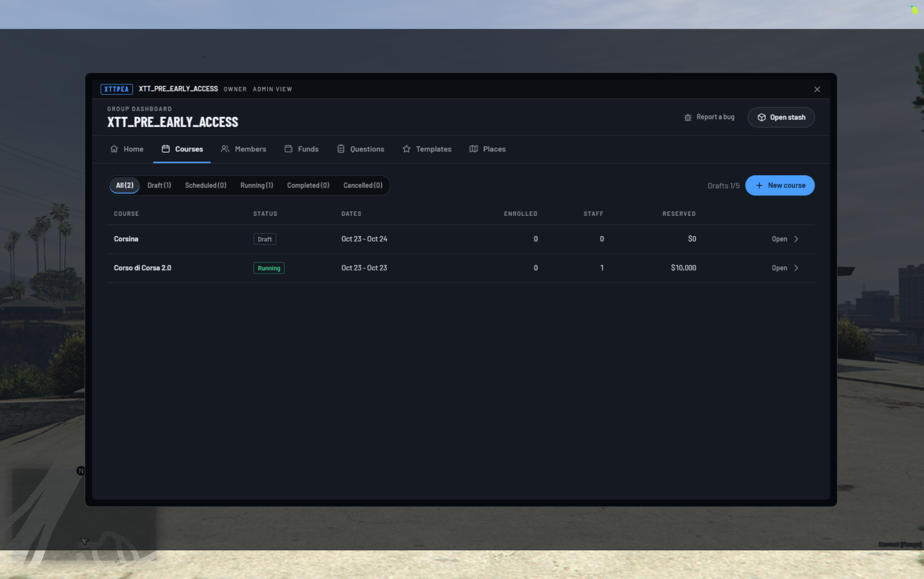
Task: Filter courses by Running (1)
Action: pos(256,185)
